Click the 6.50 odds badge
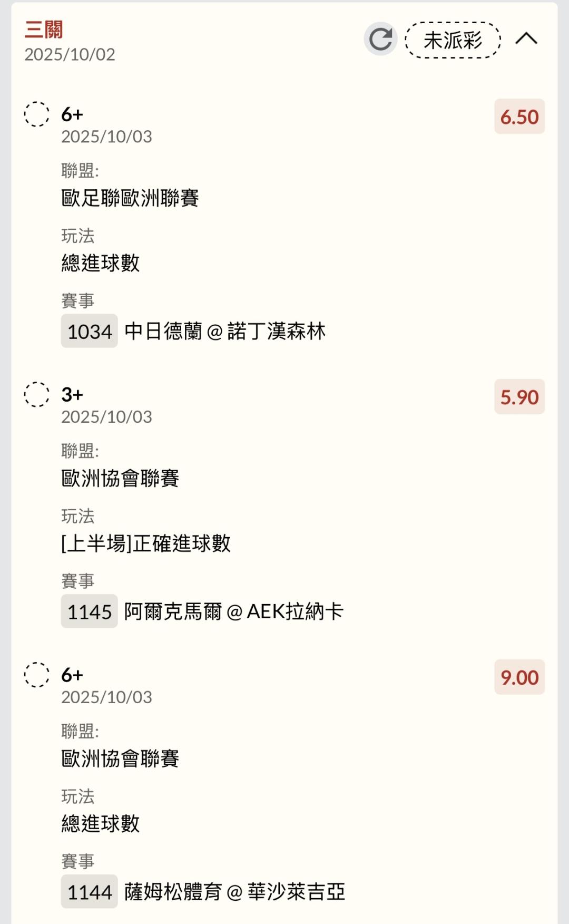This screenshot has height=924, width=569. pyautogui.click(x=519, y=116)
